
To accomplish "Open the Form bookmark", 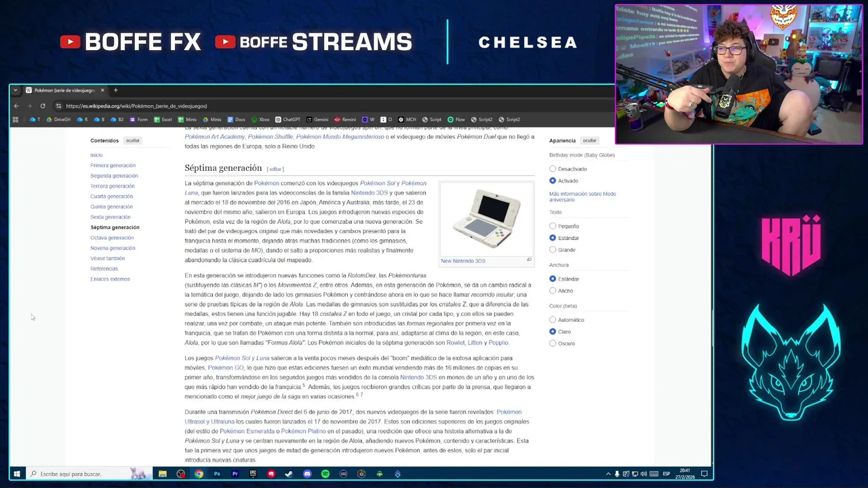I will click(x=139, y=119).
